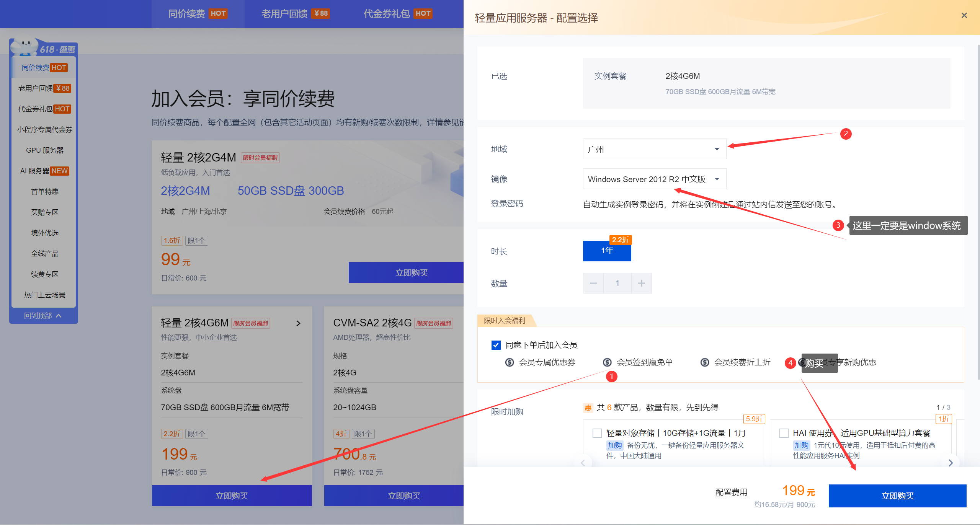This screenshot has height=525, width=980.
Task: Increase quantity with the plus stepper
Action: (642, 283)
